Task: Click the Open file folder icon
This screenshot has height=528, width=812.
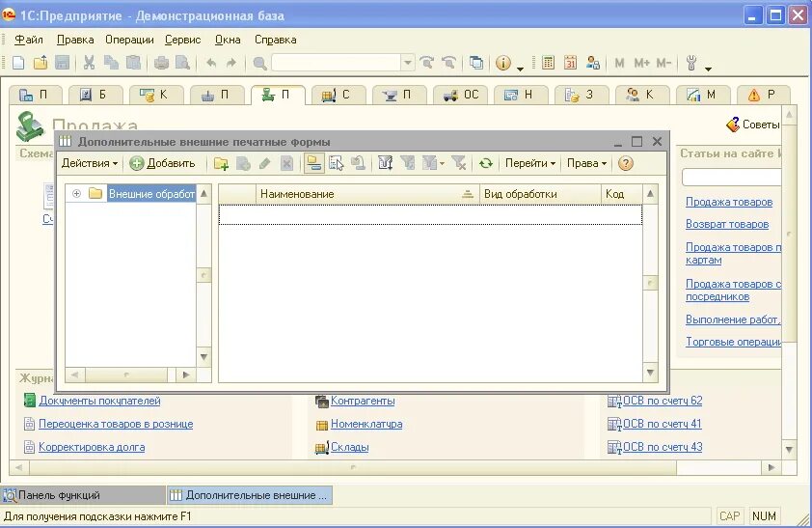Action: [41, 63]
